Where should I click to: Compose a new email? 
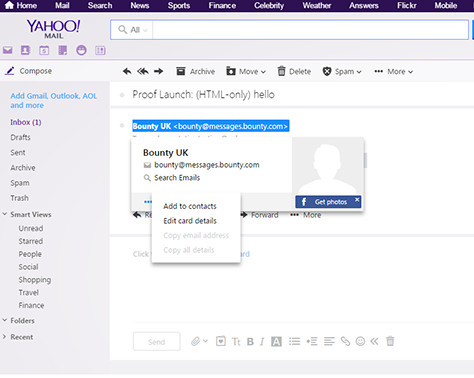tap(29, 71)
